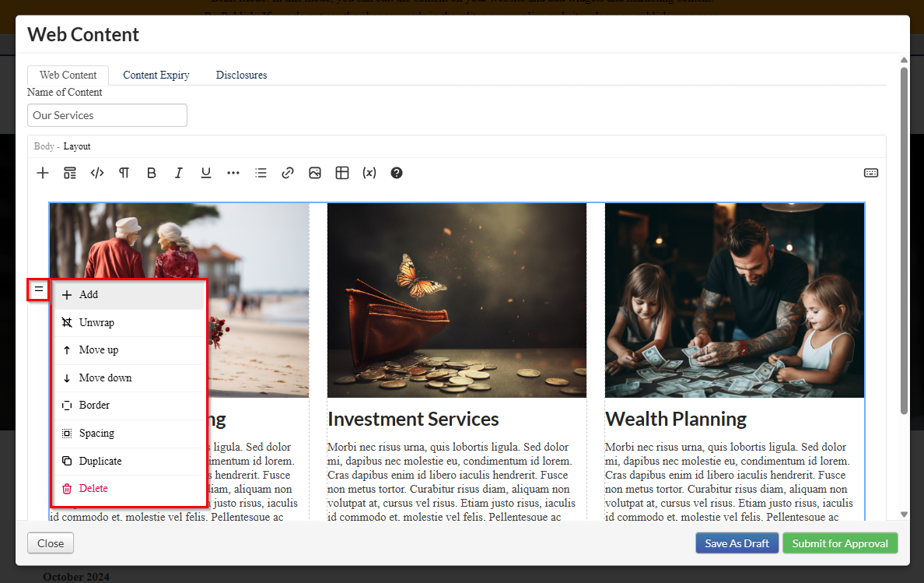Image resolution: width=924 pixels, height=583 pixels.
Task: Select Move up in the block menu
Action: [128, 350]
